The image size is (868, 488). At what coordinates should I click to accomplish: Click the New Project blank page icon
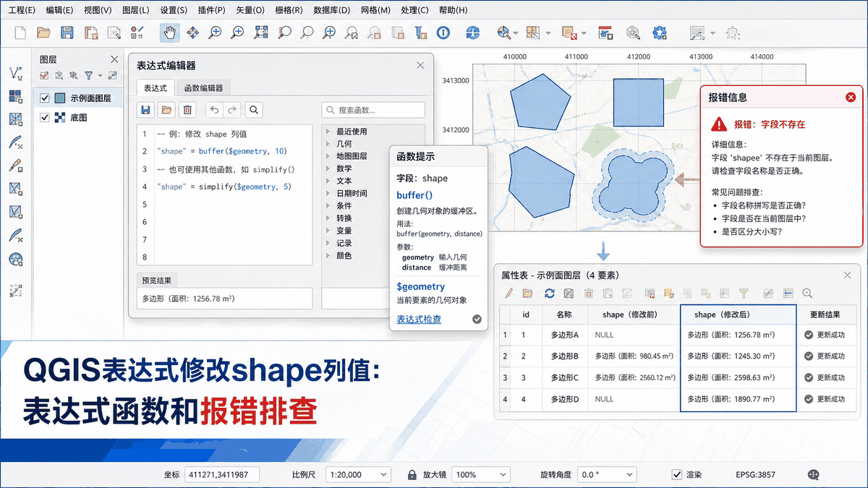tap(20, 33)
